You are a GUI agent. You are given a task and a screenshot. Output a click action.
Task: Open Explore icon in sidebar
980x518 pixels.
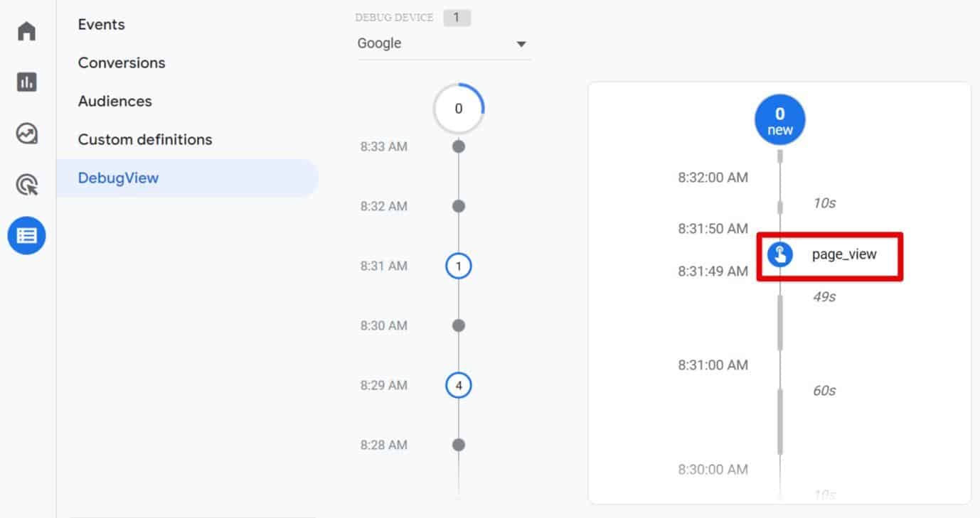pyautogui.click(x=26, y=134)
